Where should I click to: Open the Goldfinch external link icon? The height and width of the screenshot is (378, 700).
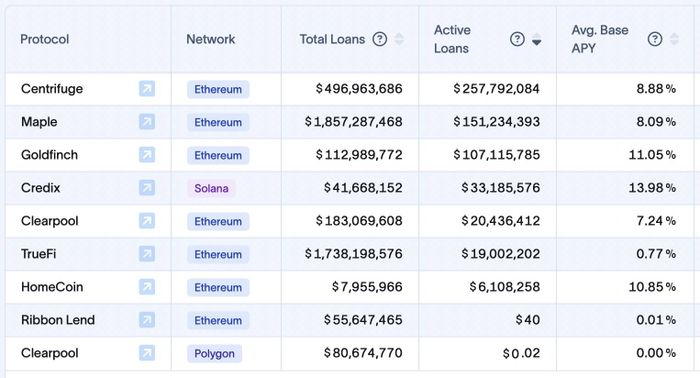tap(147, 155)
